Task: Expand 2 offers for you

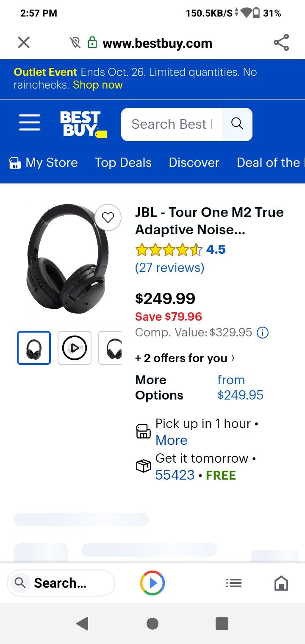Action: click(x=185, y=358)
